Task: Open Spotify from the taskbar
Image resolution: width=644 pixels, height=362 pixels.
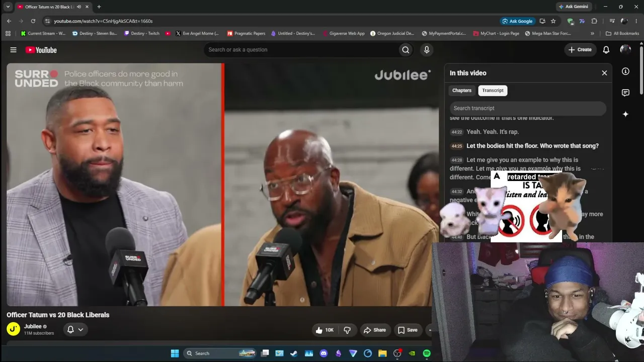Action: tap(427, 353)
